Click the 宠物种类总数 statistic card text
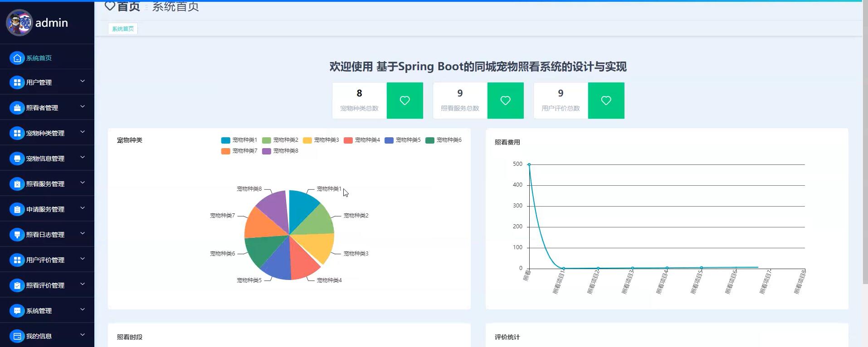This screenshot has width=868, height=347. [359, 108]
